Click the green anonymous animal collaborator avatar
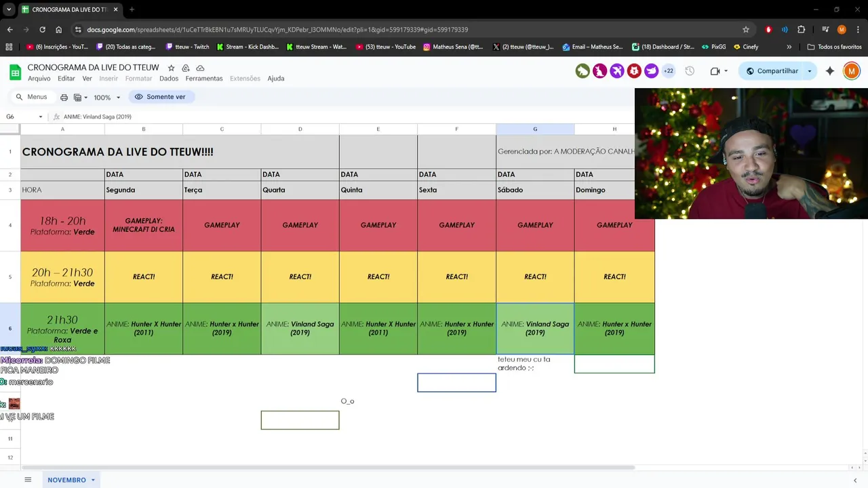Screen dimensions: 868x488 pyautogui.click(x=583, y=70)
